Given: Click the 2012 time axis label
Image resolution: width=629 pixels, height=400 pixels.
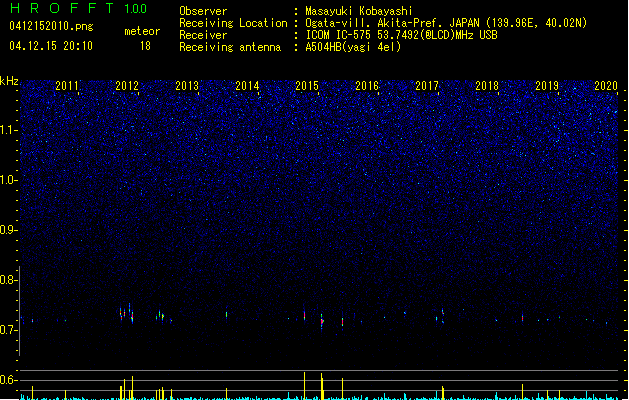Looking at the screenshot, I should click(127, 86).
